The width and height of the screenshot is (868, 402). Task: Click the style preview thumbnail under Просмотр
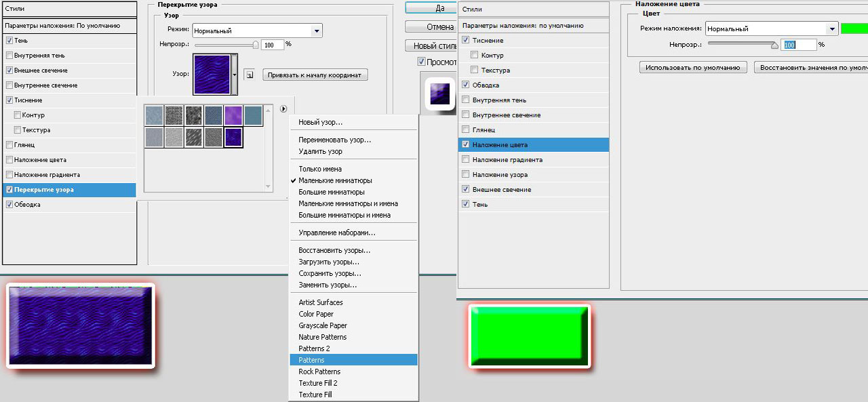point(439,93)
